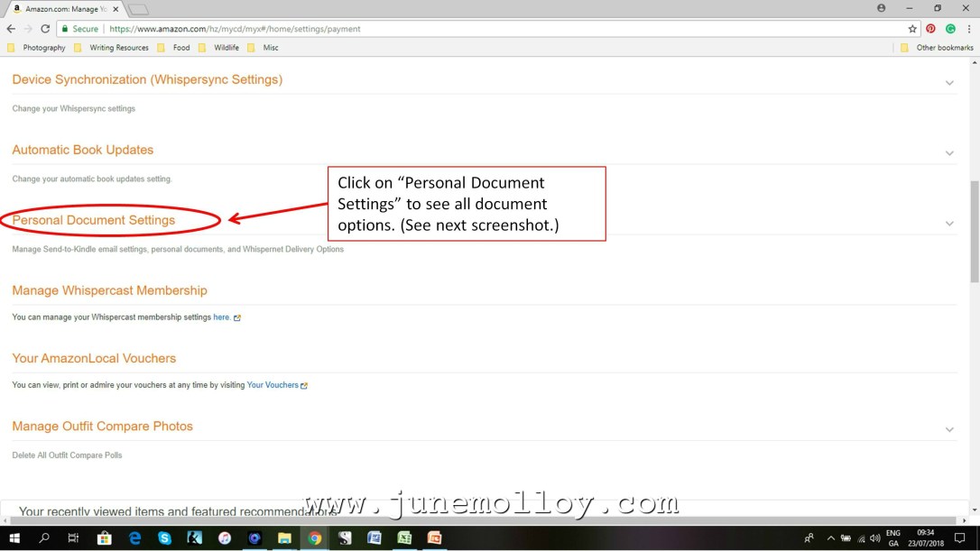This screenshot has height=551, width=980.
Task: Open the Your Vouchers link
Action: [273, 385]
